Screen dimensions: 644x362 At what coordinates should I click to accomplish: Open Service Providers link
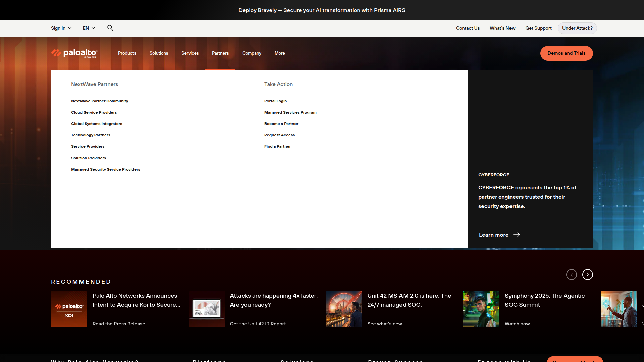(88, 146)
